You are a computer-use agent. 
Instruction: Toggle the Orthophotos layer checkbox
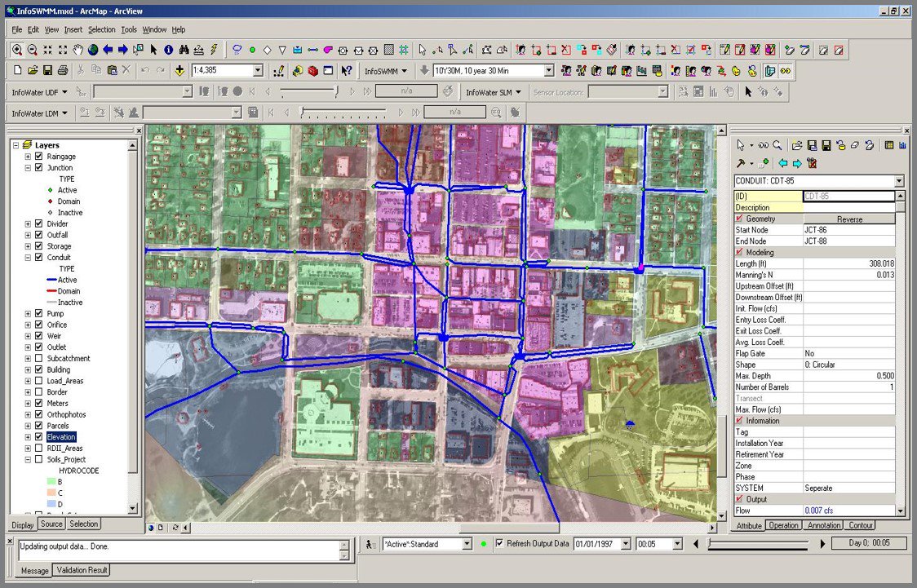click(38, 414)
